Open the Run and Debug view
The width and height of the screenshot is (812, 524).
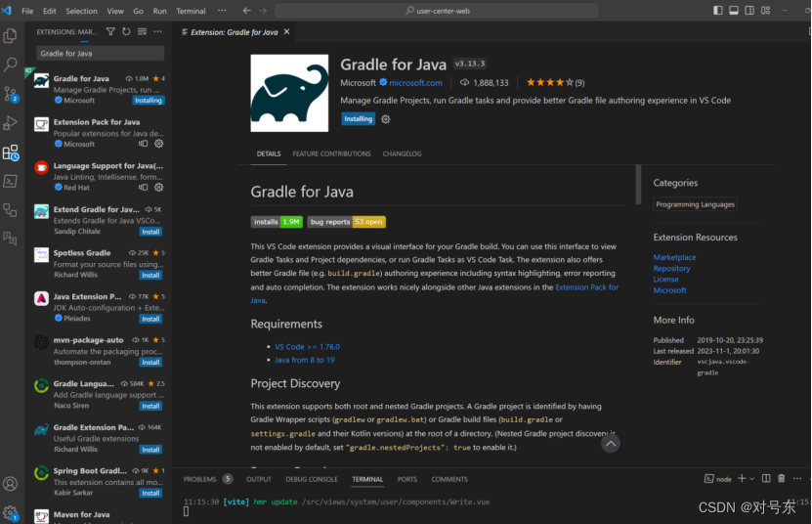pos(10,123)
